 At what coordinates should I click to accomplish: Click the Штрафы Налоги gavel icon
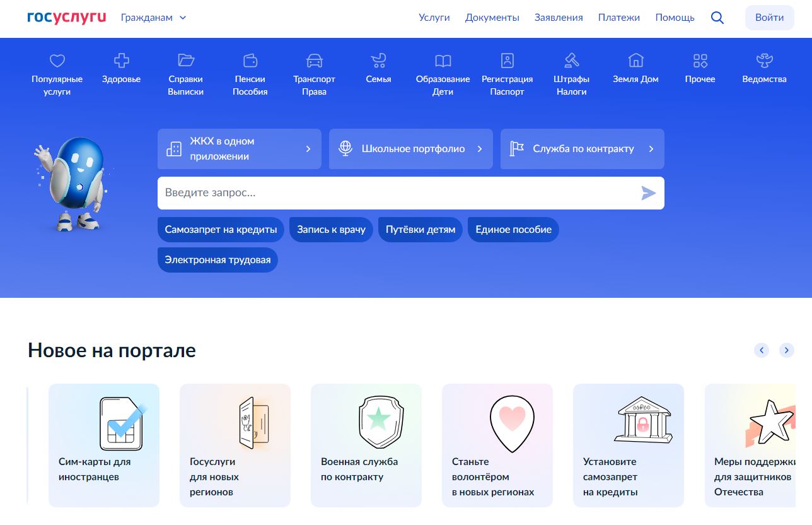571,61
